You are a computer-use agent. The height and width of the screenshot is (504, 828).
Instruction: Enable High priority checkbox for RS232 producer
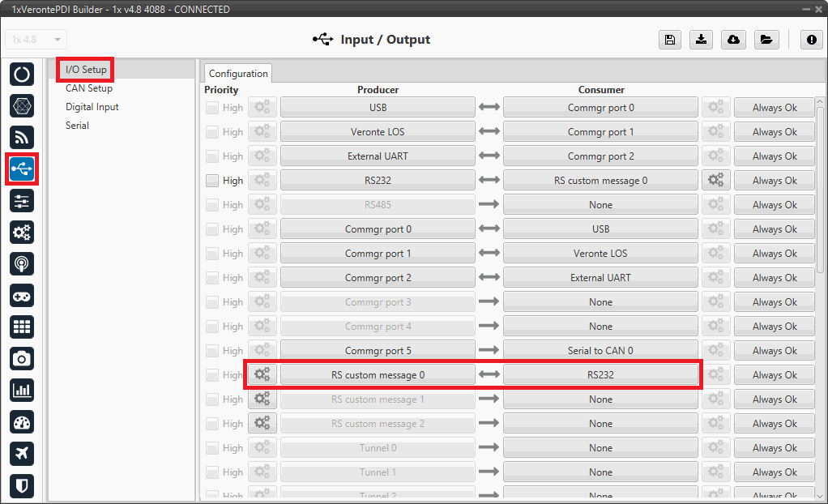point(212,181)
